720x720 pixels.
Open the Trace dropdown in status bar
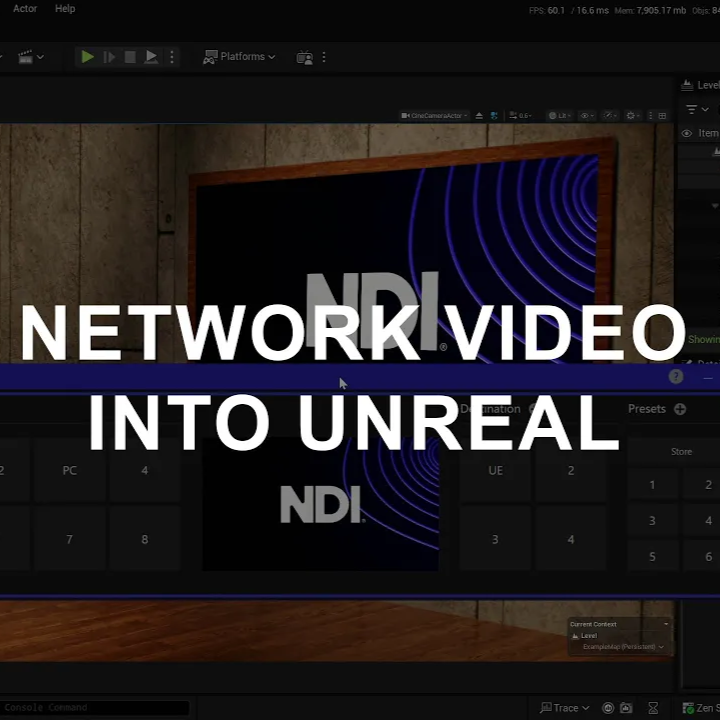565,708
